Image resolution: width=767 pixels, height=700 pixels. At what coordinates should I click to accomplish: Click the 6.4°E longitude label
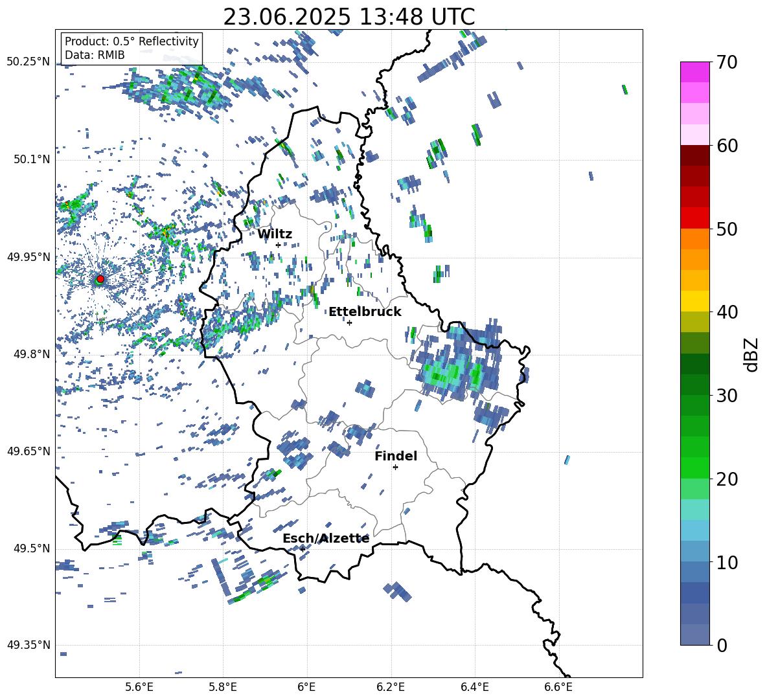[474, 687]
